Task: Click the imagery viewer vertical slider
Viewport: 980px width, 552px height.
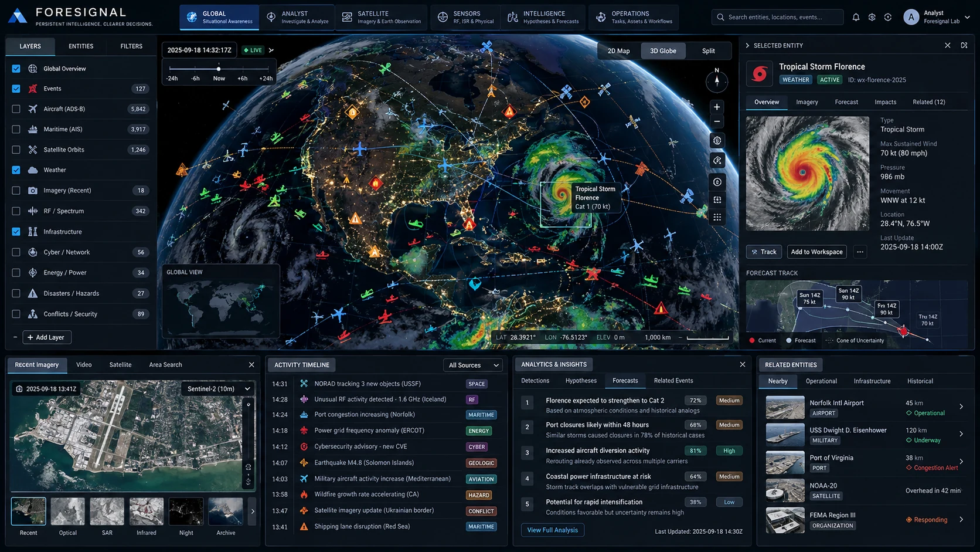Action: coord(249,445)
